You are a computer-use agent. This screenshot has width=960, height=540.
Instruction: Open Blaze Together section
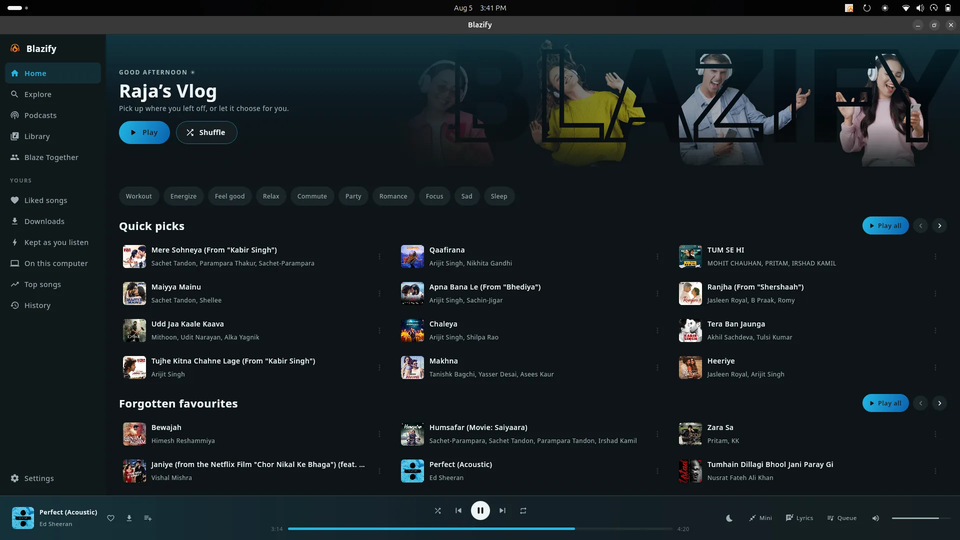point(53,157)
